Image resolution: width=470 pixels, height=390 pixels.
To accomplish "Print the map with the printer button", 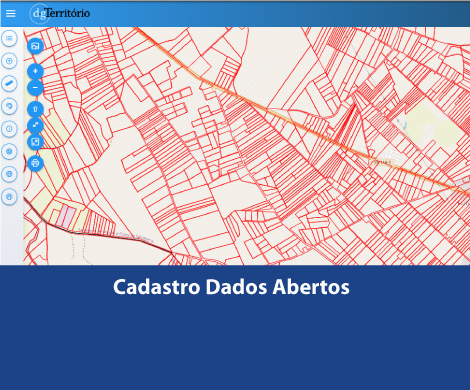I will [35, 163].
